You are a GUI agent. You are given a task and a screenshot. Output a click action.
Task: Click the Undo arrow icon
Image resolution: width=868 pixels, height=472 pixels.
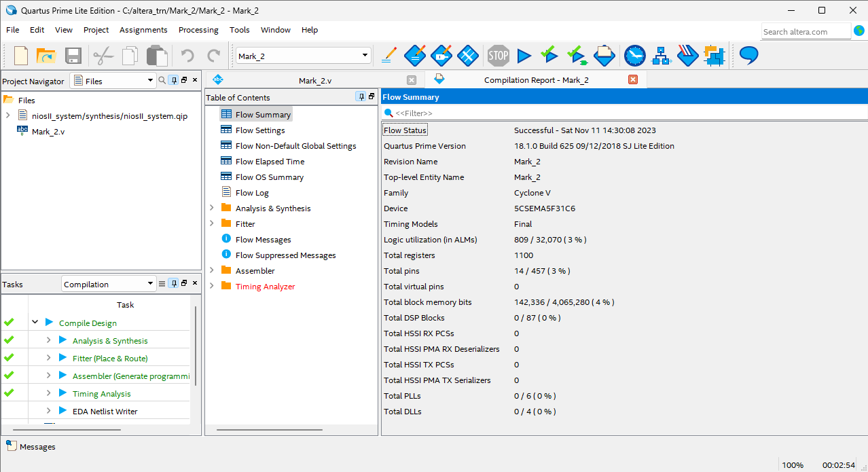coord(187,56)
